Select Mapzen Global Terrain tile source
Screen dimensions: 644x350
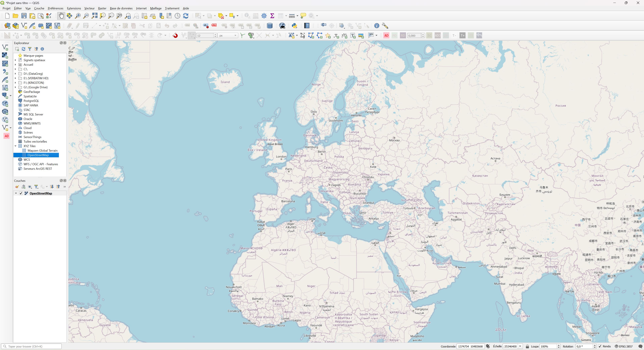click(42, 150)
